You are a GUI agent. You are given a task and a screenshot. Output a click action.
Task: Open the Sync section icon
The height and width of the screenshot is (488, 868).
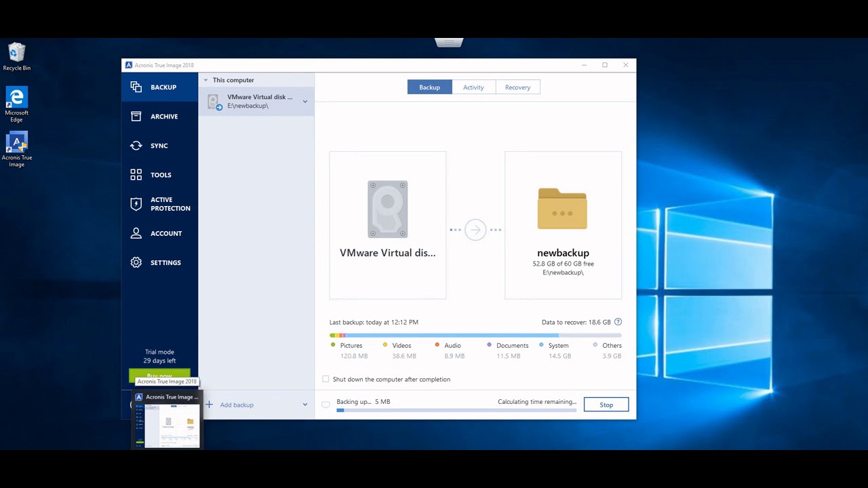(136, 146)
